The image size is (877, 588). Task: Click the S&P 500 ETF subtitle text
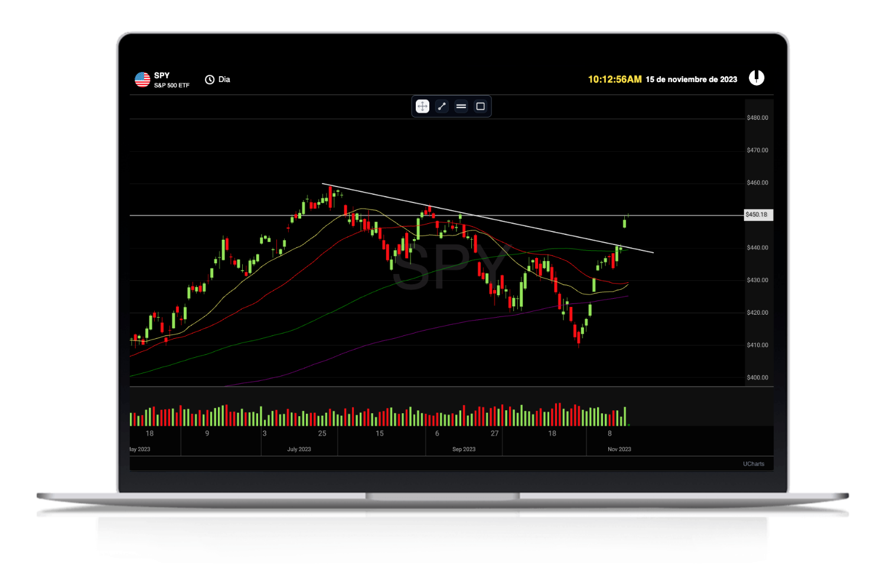tap(171, 85)
